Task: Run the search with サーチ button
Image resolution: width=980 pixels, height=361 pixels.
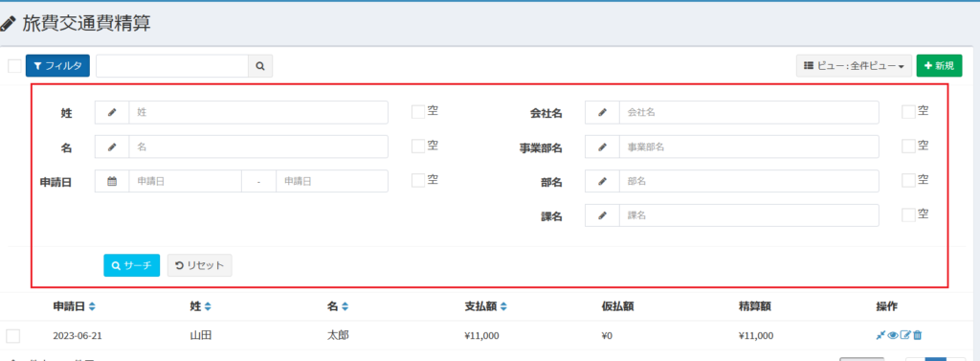Action: point(132,265)
